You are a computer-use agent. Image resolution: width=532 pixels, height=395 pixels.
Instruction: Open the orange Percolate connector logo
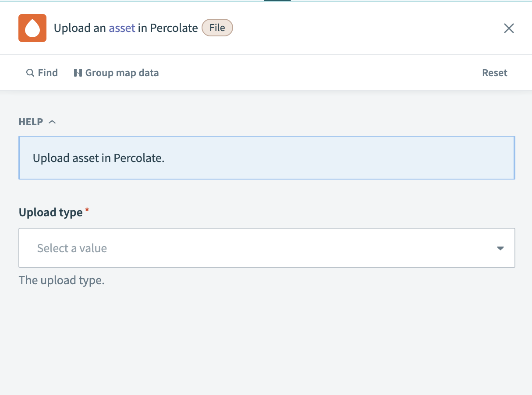[x=32, y=28]
